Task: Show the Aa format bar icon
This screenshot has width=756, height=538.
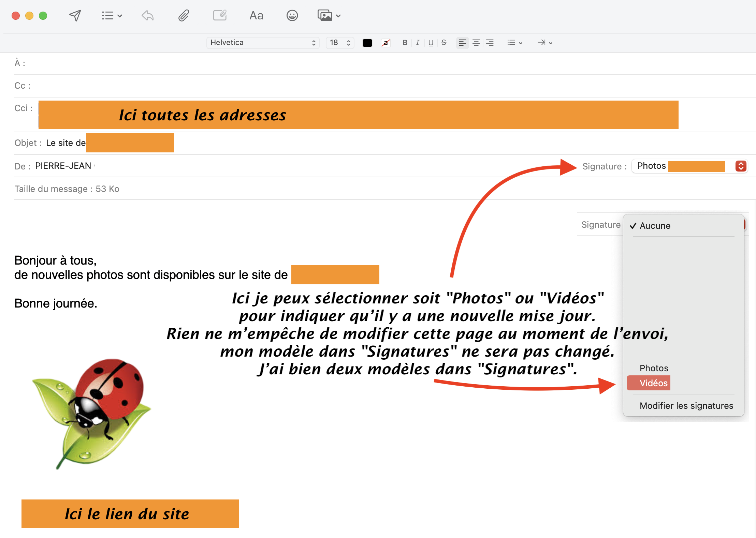Action: pos(256,16)
